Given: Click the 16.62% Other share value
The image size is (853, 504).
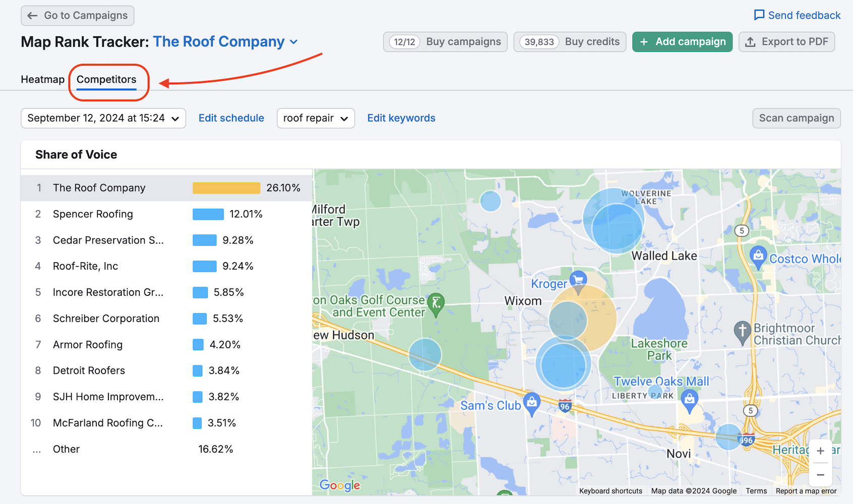Looking at the screenshot, I should coord(216,449).
